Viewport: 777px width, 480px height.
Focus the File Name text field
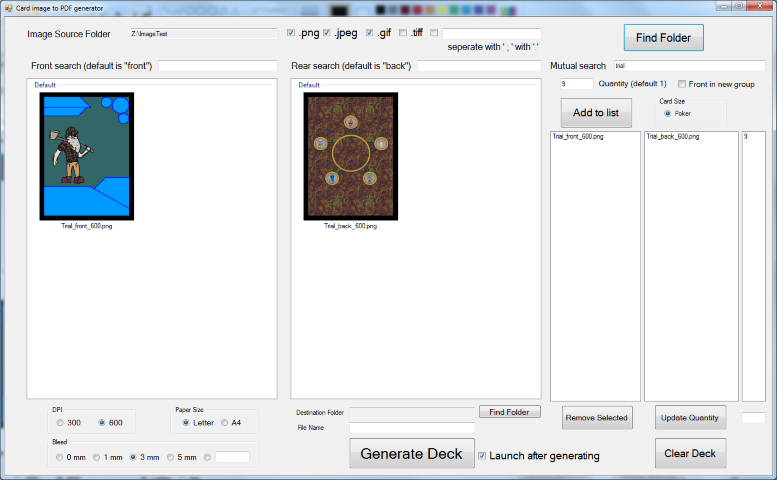410,428
